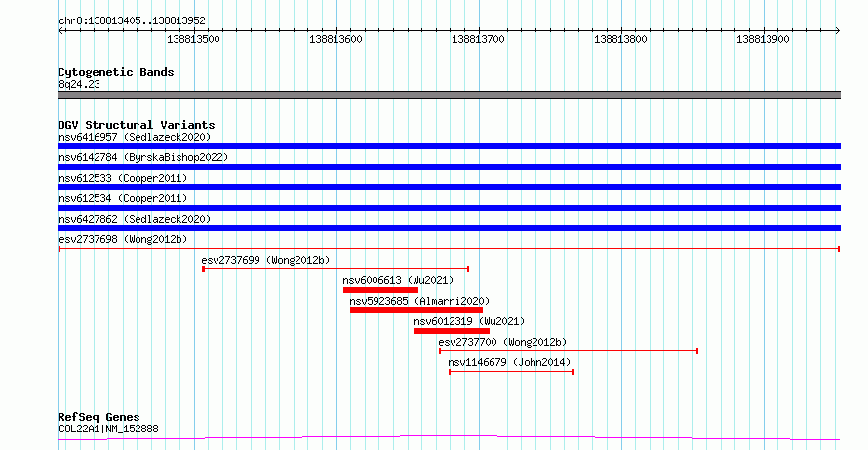The height and width of the screenshot is (450, 868).
Task: Open variant label nsv1146679 (John2014)
Action: (x=509, y=362)
